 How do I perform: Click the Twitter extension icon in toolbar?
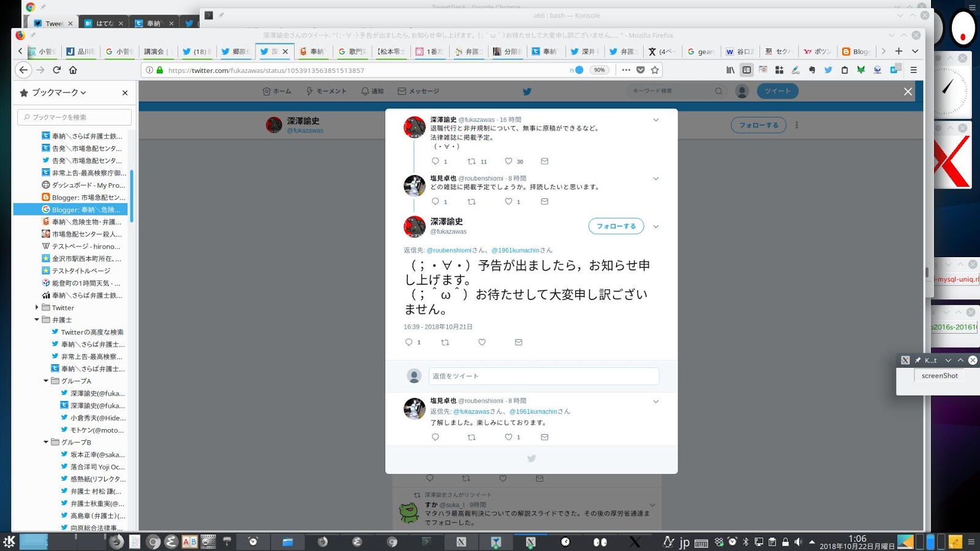828,70
